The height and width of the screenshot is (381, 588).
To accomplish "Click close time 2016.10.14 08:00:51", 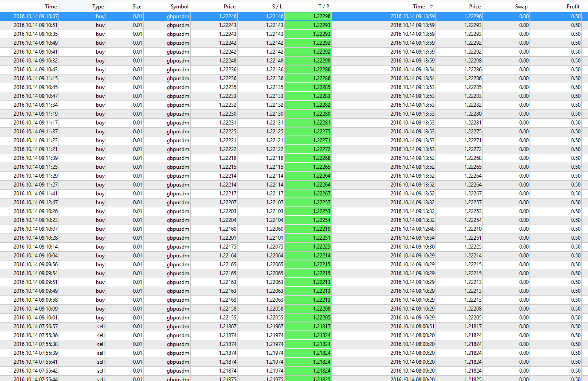I will [412, 327].
